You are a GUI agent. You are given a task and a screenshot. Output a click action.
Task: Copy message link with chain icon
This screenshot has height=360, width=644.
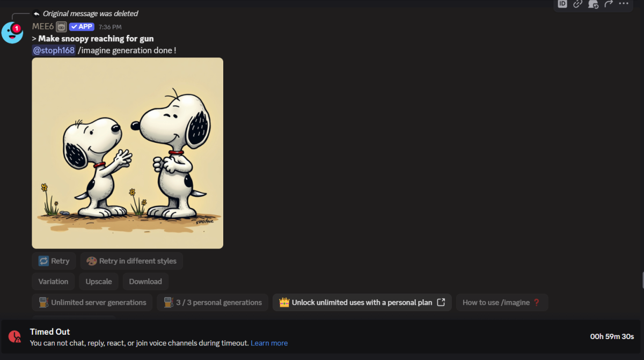(577, 4)
